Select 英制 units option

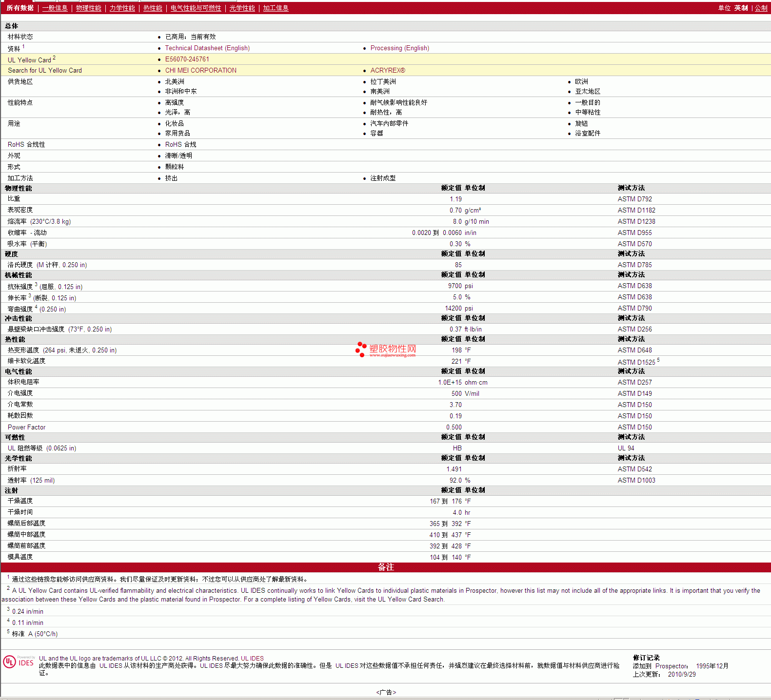[x=741, y=8]
